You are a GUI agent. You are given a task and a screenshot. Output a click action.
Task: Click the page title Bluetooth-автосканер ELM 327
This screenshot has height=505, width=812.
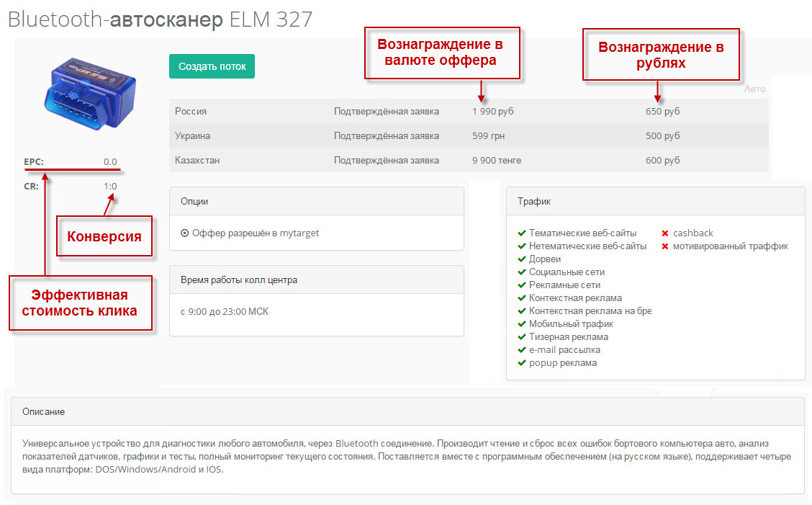(x=161, y=19)
